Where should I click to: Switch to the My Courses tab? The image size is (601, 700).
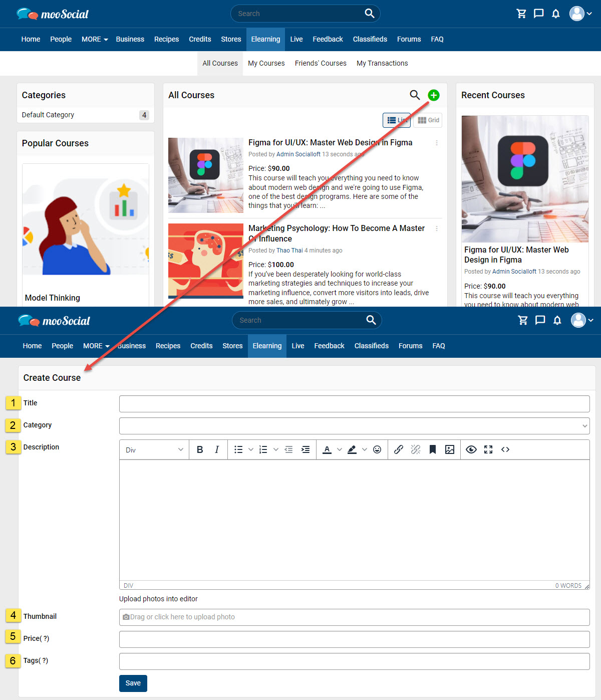coord(266,63)
